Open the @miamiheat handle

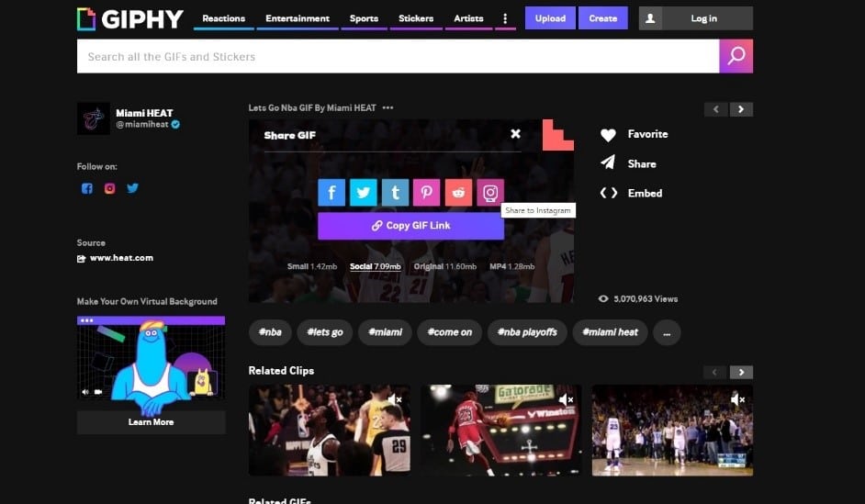[x=142, y=125]
